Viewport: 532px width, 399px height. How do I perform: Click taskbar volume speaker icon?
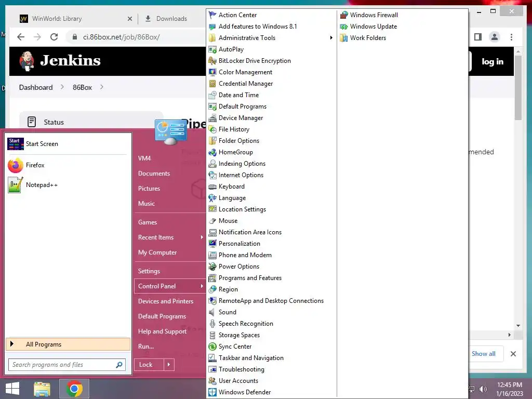pyautogui.click(x=483, y=389)
